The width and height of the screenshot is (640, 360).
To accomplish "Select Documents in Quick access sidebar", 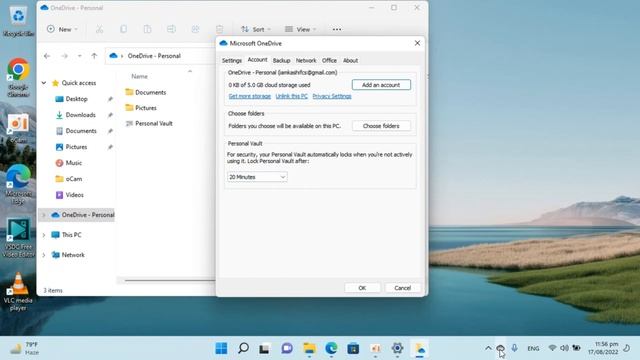I will coord(81,131).
